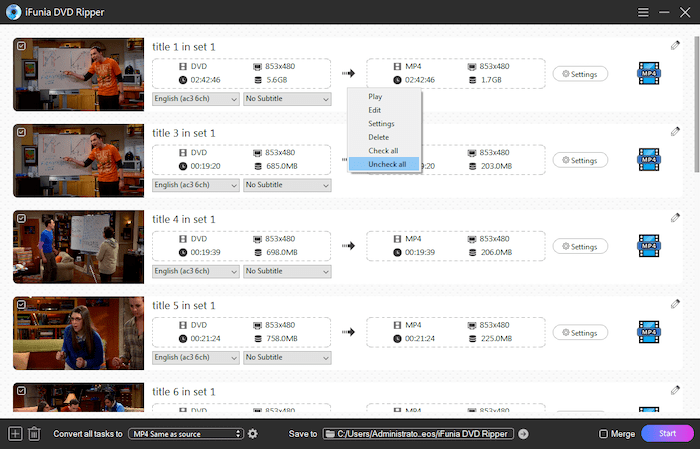Click the open output folder arrow icon

click(x=523, y=433)
